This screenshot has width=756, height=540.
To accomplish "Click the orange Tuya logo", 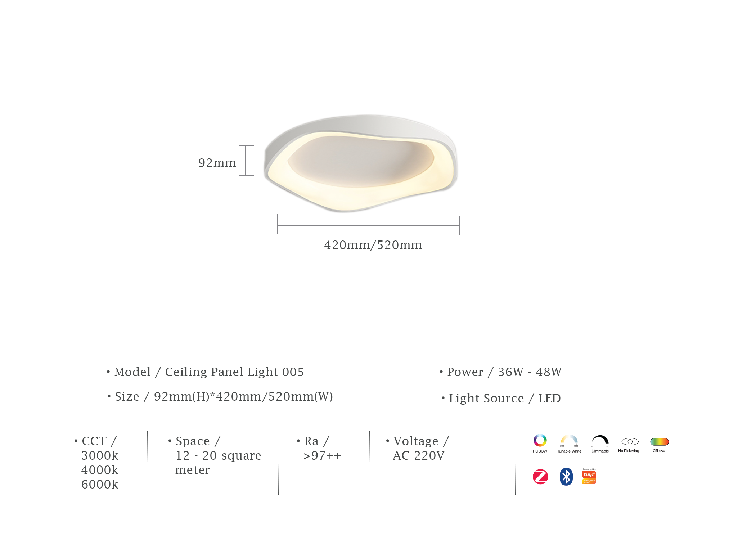I will (x=589, y=477).
